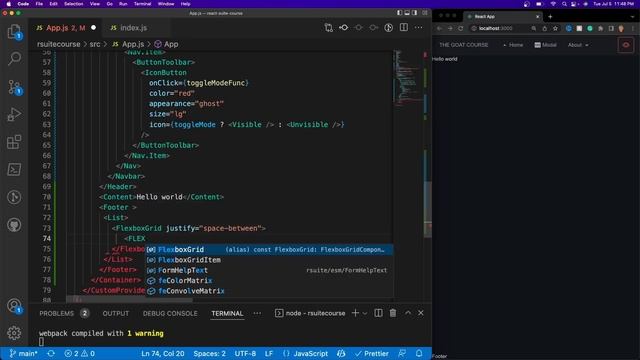This screenshot has height=360, width=640.
Task: Open the Help menu in menu bar
Action: (185, 4)
